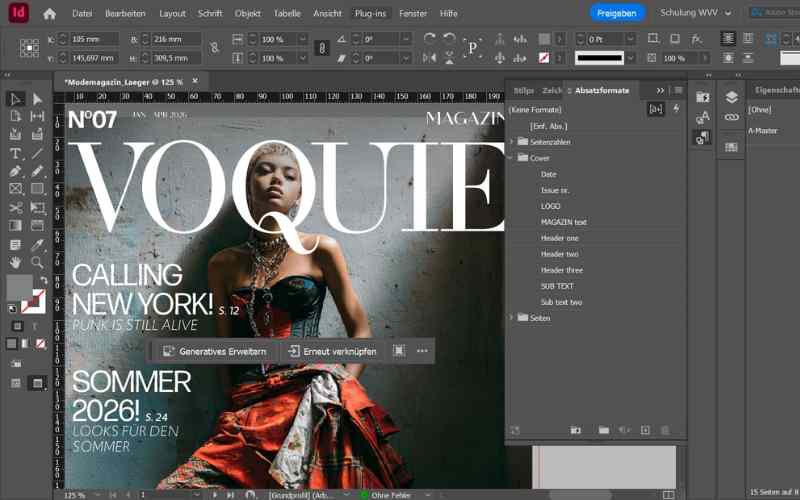This screenshot has height=500, width=800.
Task: Toggle formatting affects container button
Action: tap(17, 326)
